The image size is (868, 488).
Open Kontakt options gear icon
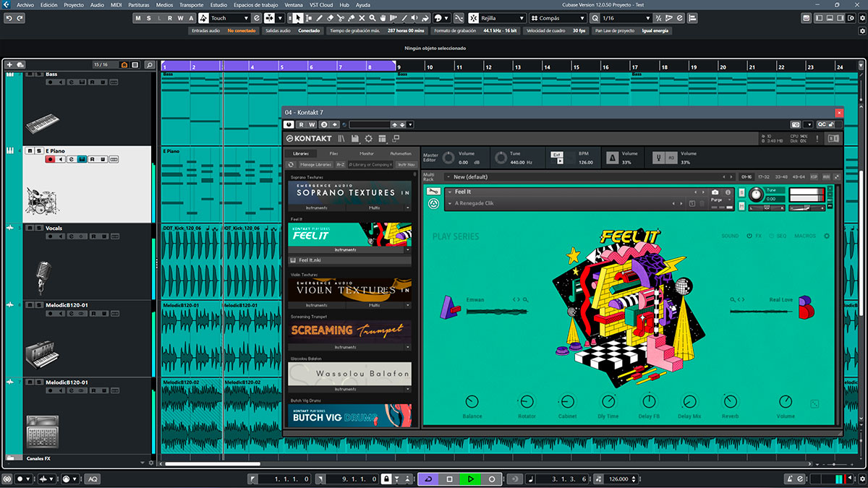point(368,138)
